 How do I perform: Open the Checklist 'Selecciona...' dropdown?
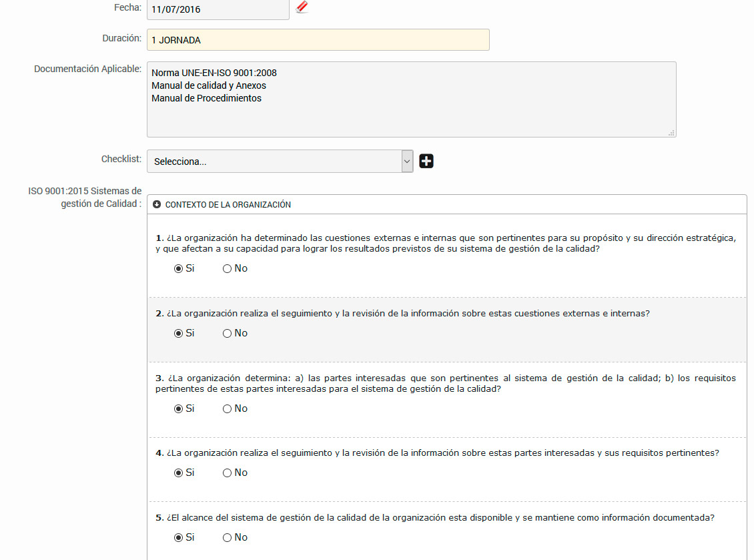(280, 161)
